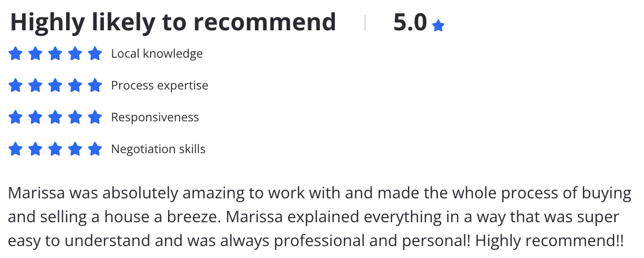Click the 5.0 overall rating score
Viewport: 644px width, 258px height.
(x=410, y=22)
